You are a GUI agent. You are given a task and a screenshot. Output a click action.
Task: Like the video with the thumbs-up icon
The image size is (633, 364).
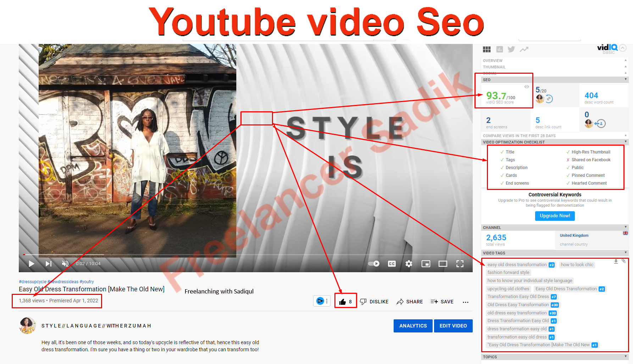(x=343, y=302)
